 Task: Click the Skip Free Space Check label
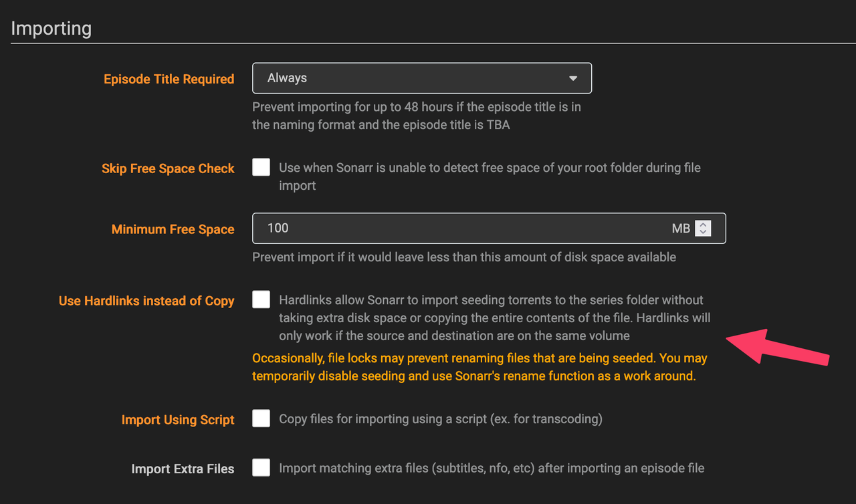[x=168, y=168]
